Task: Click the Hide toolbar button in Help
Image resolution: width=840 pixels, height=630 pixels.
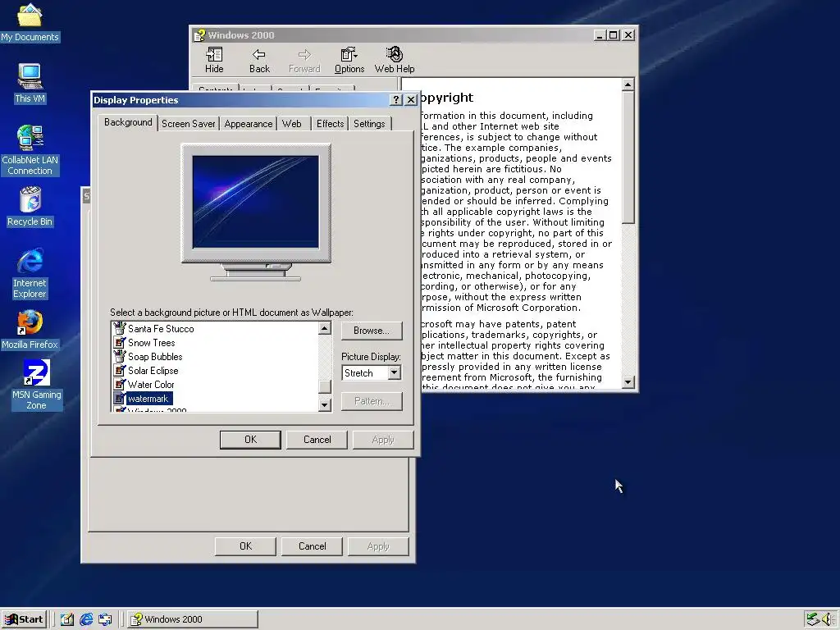Action: [x=214, y=60]
